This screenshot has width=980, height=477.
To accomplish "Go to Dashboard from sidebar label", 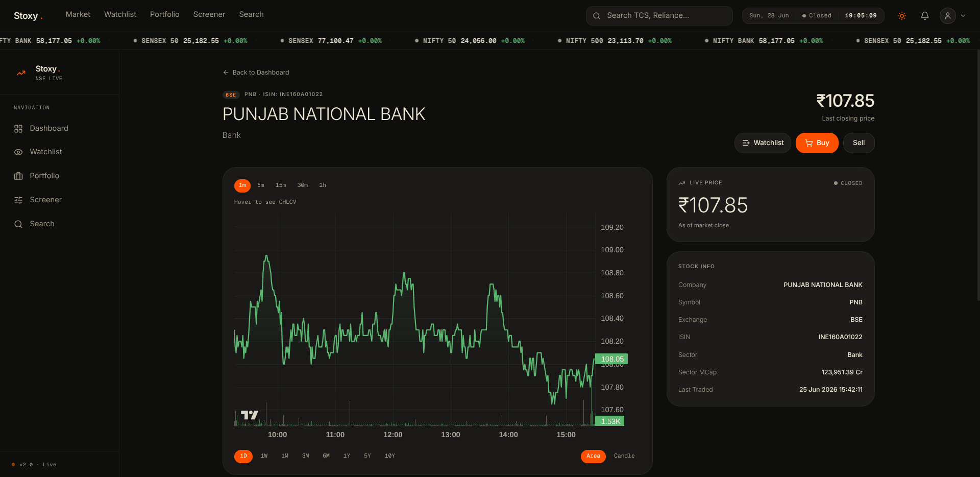I will (49, 128).
